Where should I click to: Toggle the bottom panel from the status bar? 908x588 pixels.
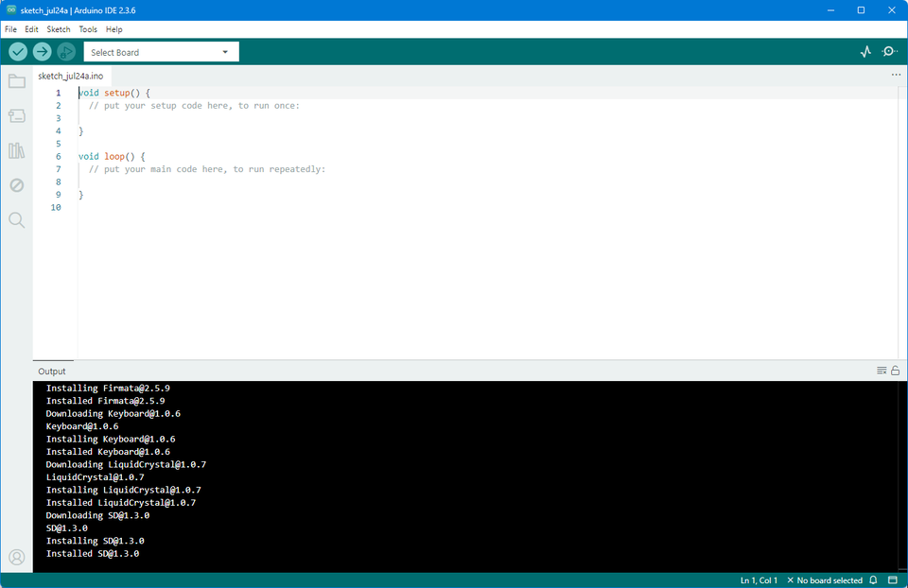tap(894, 580)
